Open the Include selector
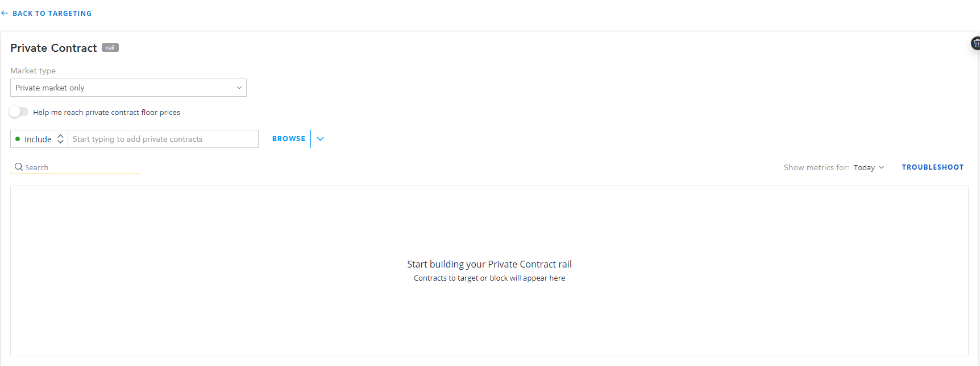The width and height of the screenshot is (980, 366). pos(39,139)
